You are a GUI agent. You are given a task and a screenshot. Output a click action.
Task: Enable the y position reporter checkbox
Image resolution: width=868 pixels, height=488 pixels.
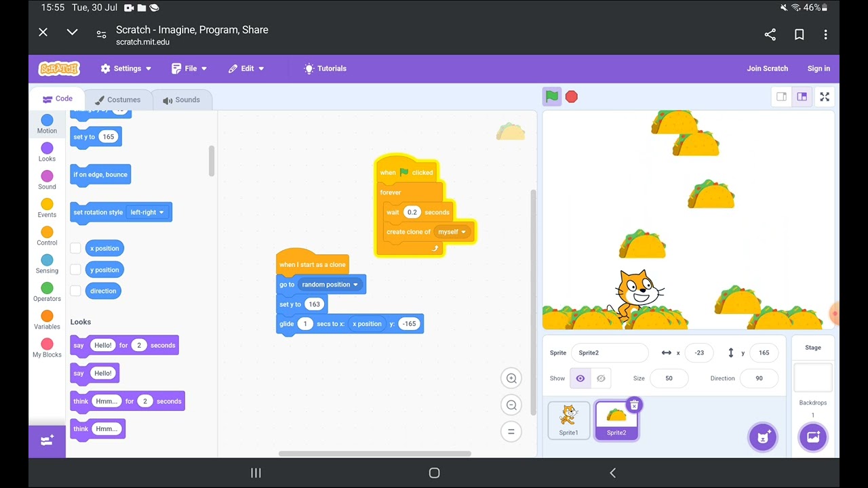tap(75, 270)
